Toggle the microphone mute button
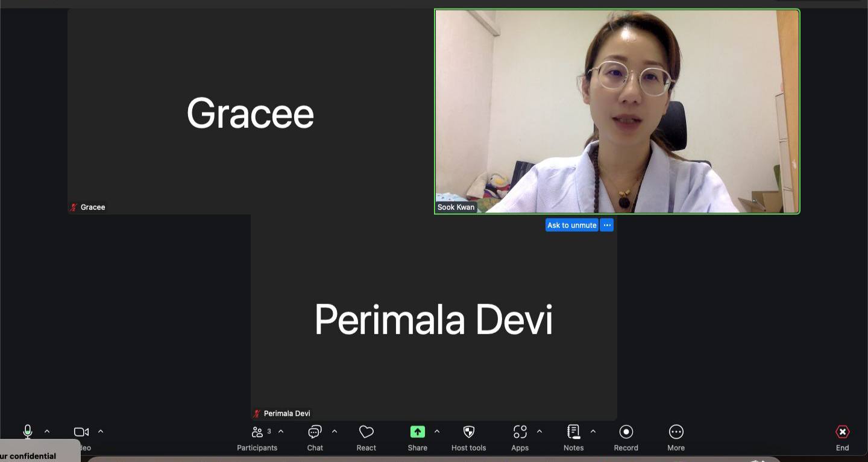868x462 pixels. tap(28, 431)
